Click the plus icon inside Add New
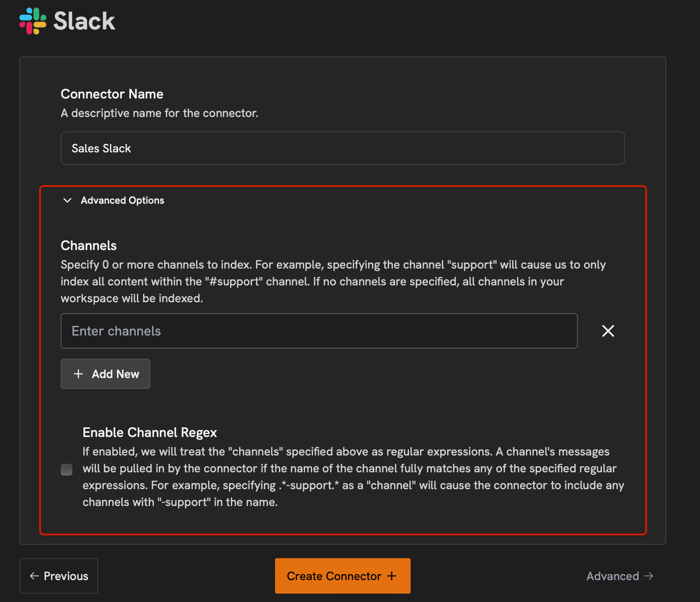 click(78, 374)
